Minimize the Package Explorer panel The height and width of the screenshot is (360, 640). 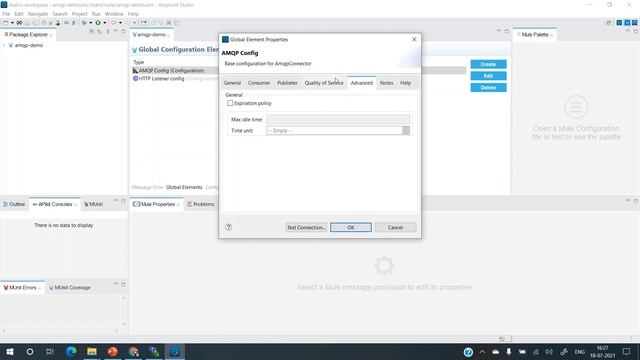[116, 31]
